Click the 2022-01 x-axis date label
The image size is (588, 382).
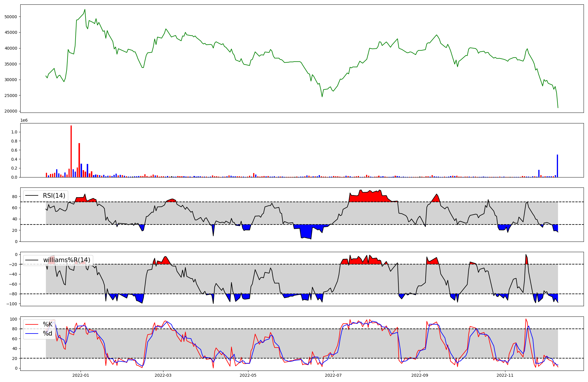pos(81,375)
